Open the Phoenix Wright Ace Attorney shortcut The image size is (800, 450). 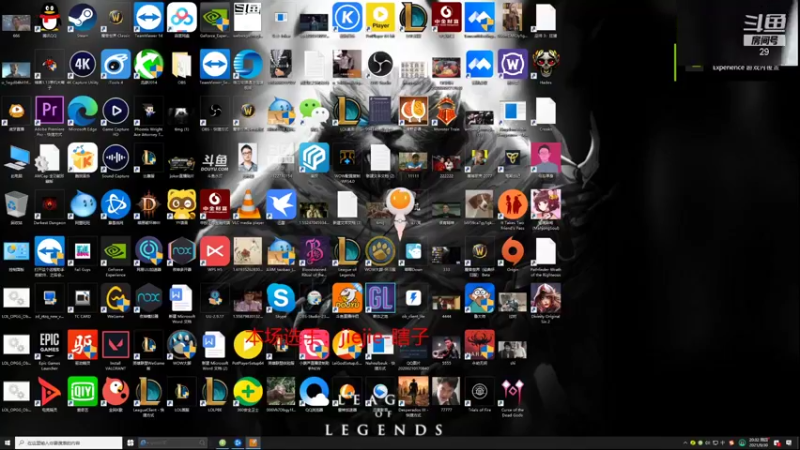point(148,112)
